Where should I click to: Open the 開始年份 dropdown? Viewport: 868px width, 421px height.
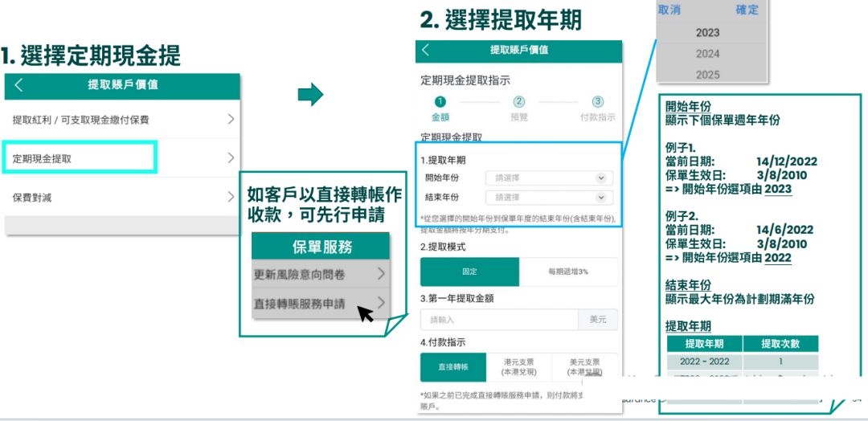tap(549, 178)
